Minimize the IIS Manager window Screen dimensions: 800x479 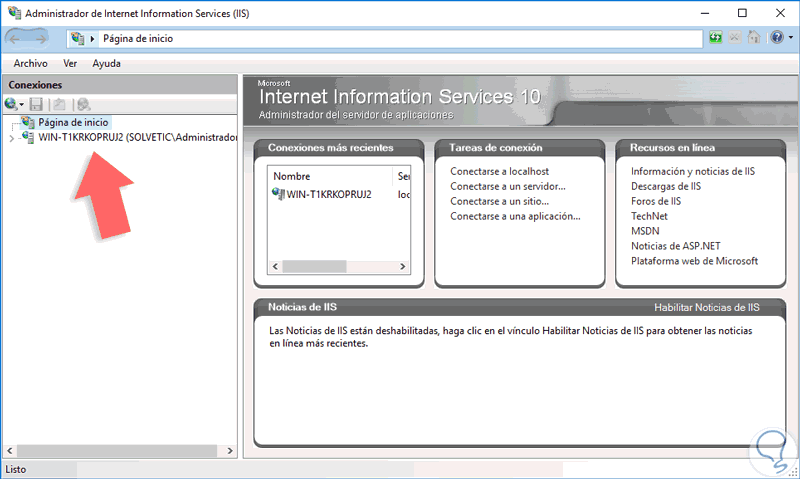[x=705, y=13]
